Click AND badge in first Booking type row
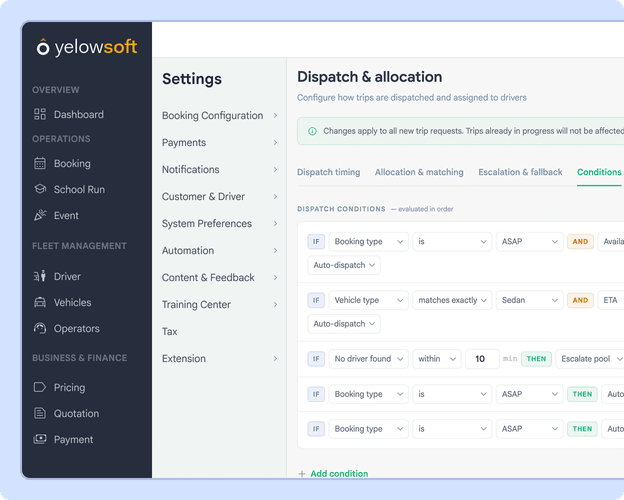The height and width of the screenshot is (500, 624). pyautogui.click(x=580, y=242)
